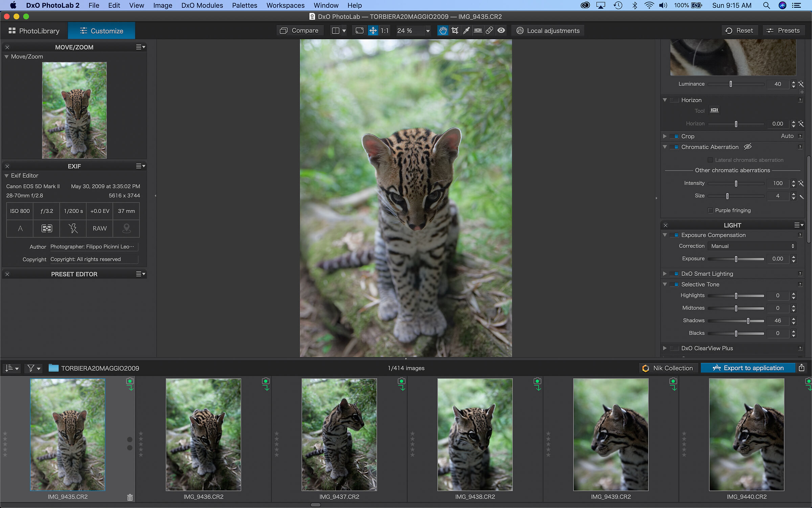Image resolution: width=812 pixels, height=508 pixels.
Task: Click Export to application button
Action: (748, 368)
